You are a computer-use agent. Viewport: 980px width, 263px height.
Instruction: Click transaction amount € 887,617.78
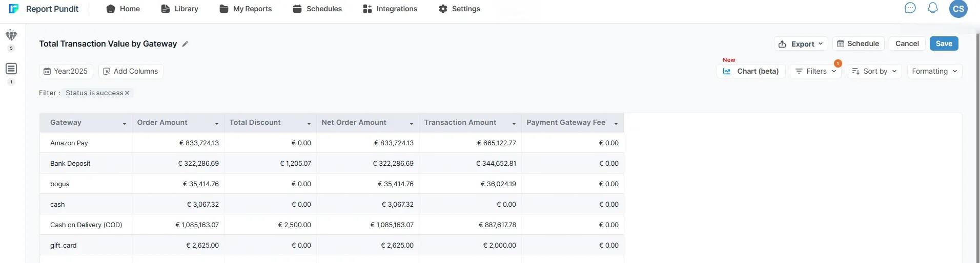click(497, 225)
